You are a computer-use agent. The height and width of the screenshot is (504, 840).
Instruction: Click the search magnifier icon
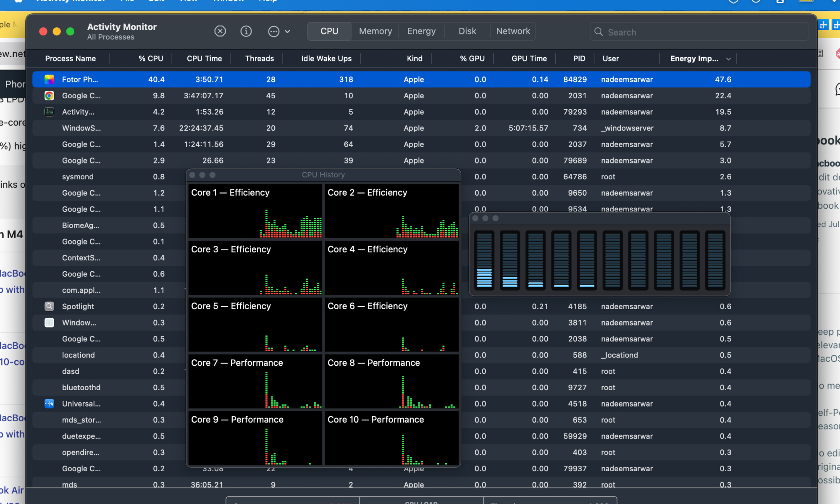click(598, 32)
